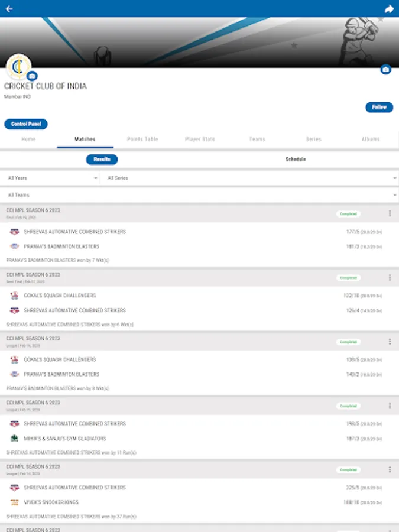This screenshot has height=532, width=399.
Task: Open Shreevas Automative Combined Strikers in Final match
Action: pos(75,232)
